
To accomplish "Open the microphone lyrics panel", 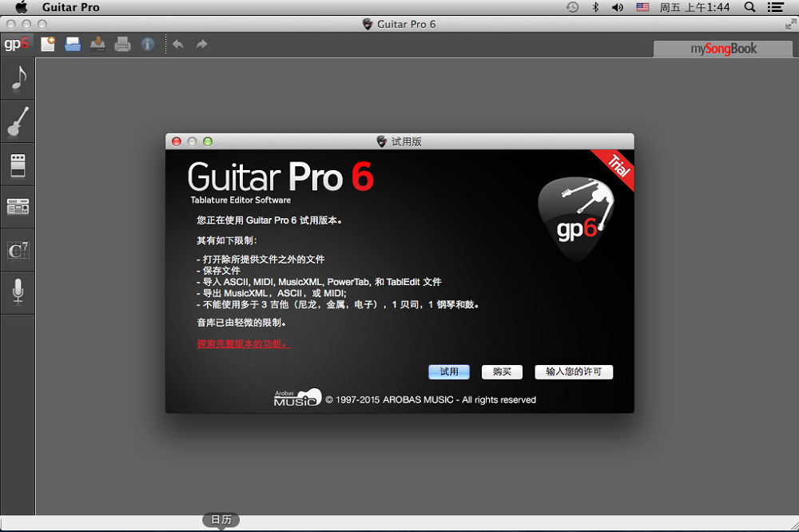I will point(18,292).
